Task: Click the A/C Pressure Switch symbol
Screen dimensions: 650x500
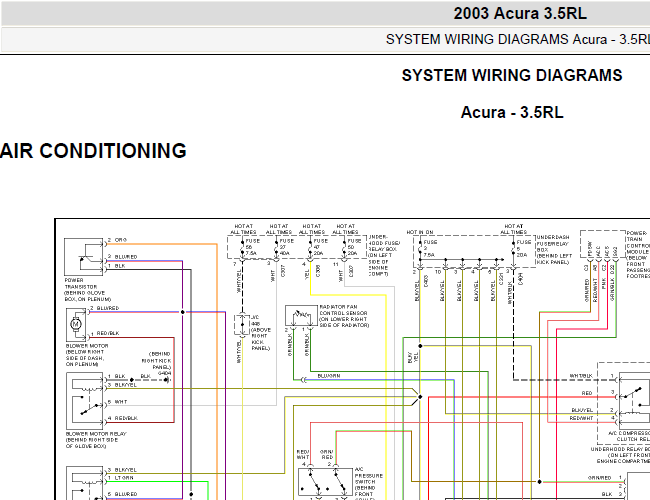Action: [325, 484]
